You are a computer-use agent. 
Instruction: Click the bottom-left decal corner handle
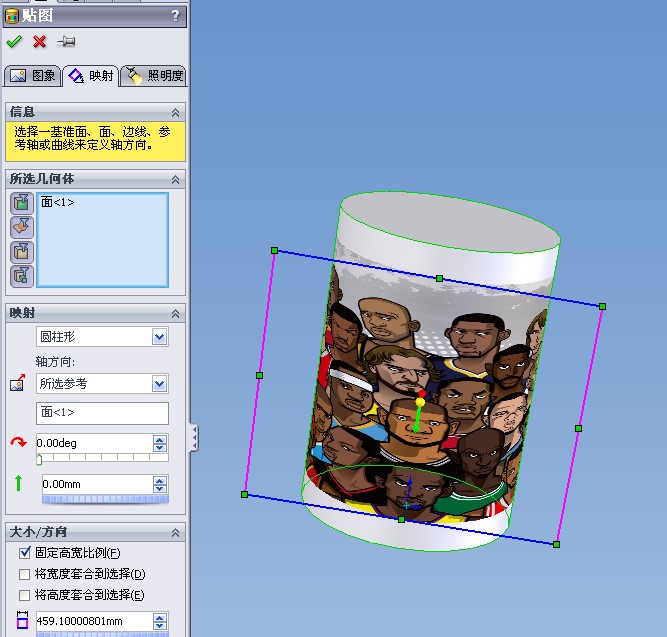tap(244, 494)
